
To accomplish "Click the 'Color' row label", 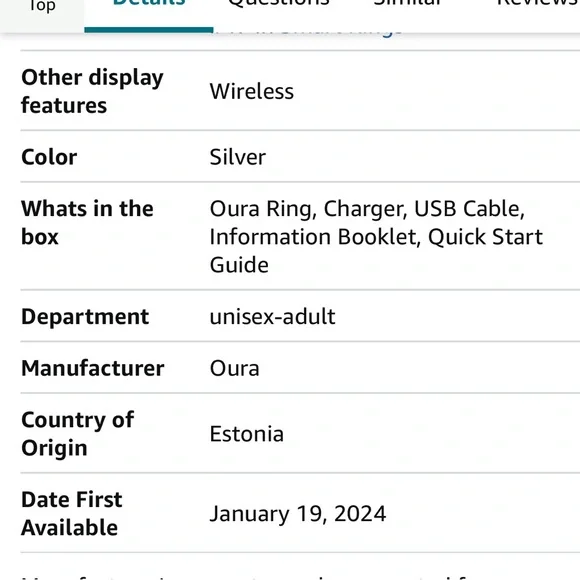I will click(49, 157).
